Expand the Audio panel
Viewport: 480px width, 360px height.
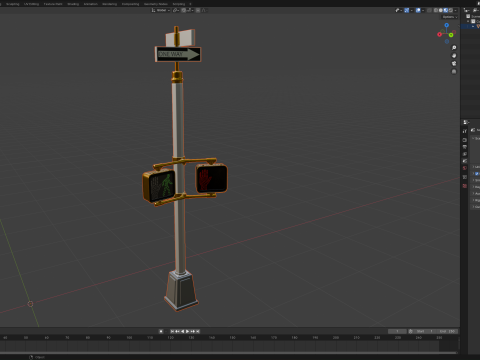click(475, 193)
